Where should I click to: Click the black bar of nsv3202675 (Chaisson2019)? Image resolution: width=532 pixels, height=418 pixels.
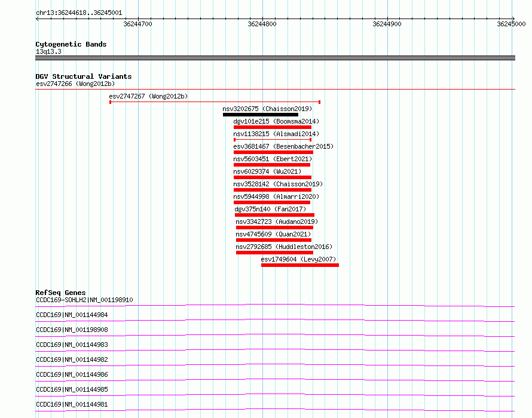pyautogui.click(x=261, y=115)
